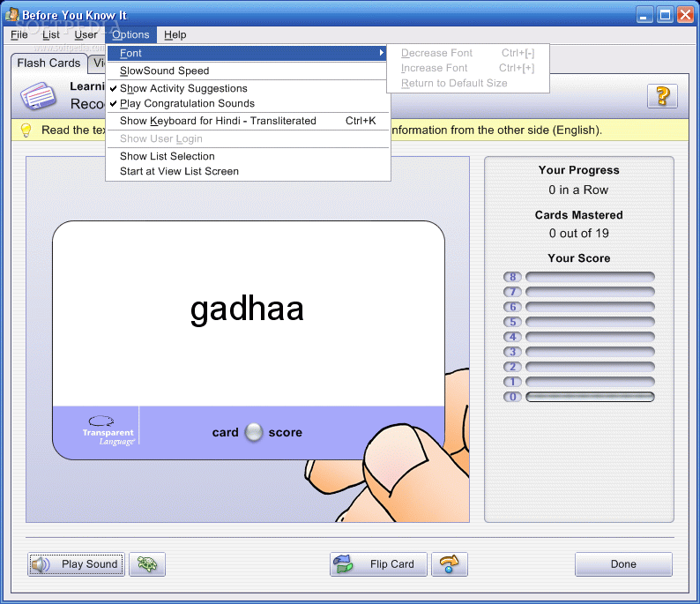700x604 pixels.
Task: Select score level 0 badge
Action: (x=512, y=397)
